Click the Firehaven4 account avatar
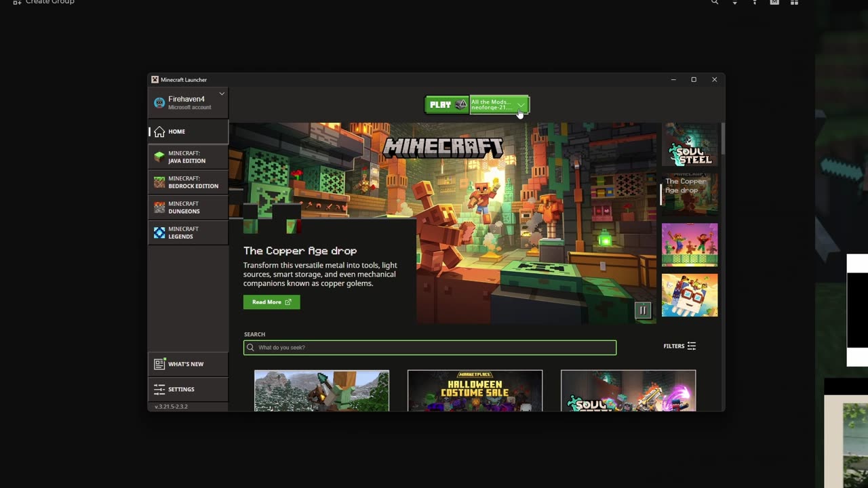 click(x=159, y=103)
